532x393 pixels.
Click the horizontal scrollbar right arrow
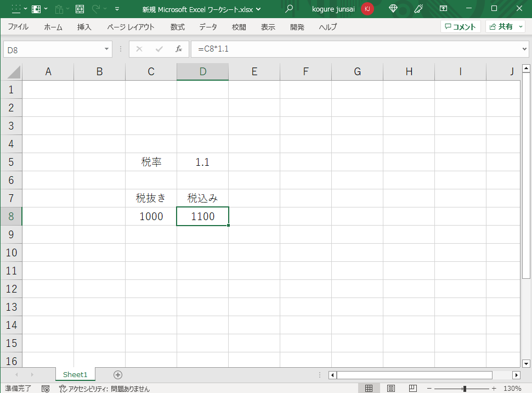[517, 375]
